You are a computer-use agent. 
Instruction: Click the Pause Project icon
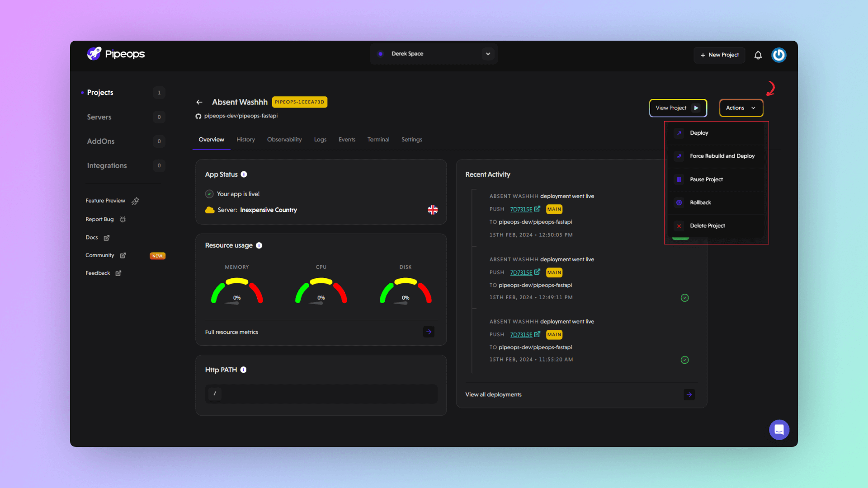coord(679,179)
